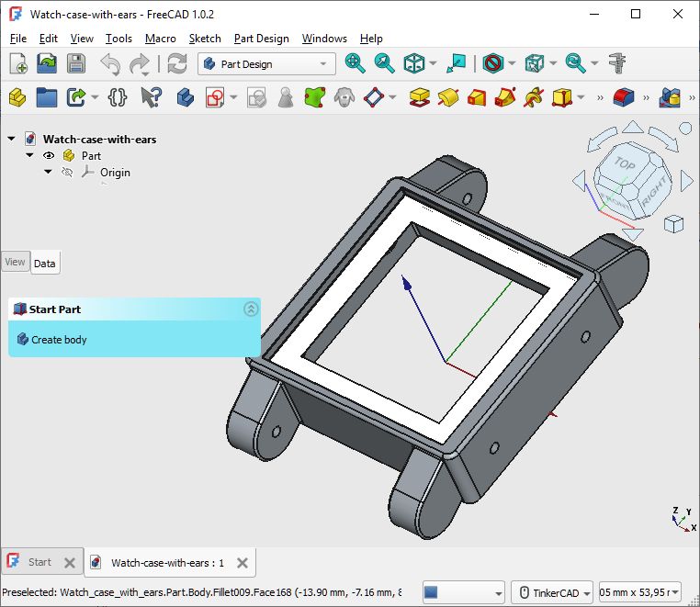
Task: Open the navigation cube mini-cube menu
Action: point(673,224)
